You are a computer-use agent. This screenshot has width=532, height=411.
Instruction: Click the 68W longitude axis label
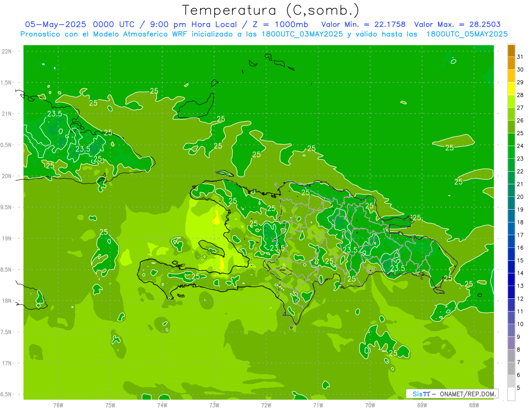click(474, 405)
